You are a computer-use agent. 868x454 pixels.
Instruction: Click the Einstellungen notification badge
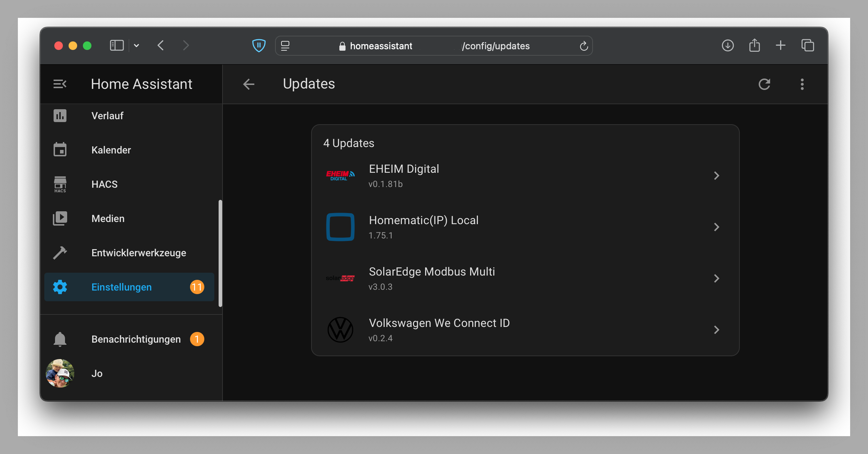tap(197, 287)
